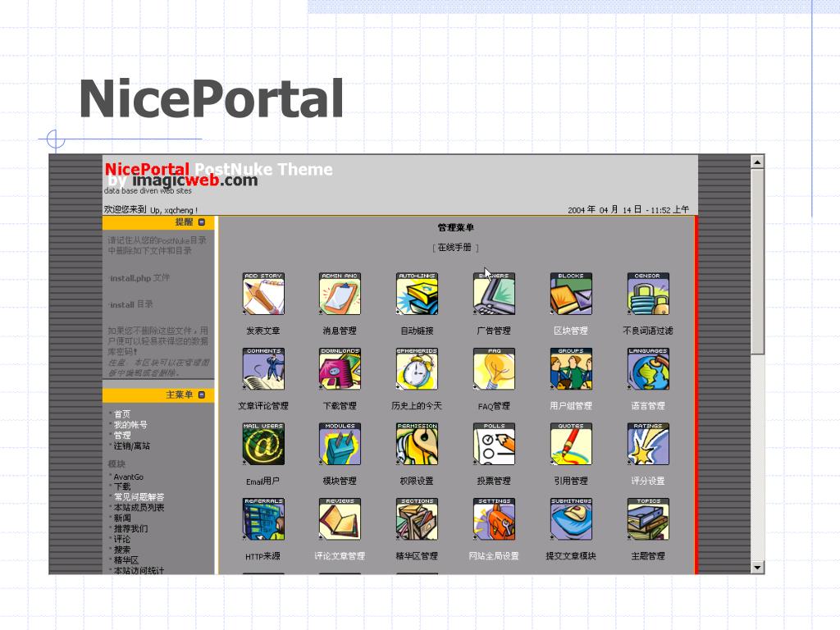Open 常见问题解答 in sidebar
The image size is (840, 630).
139,497
